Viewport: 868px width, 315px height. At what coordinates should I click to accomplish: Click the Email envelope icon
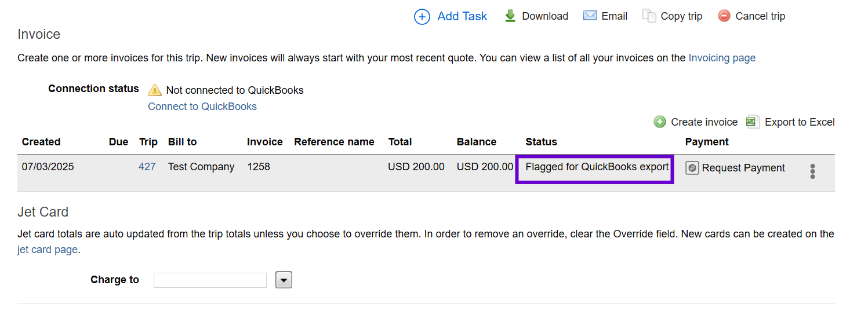[x=590, y=16]
